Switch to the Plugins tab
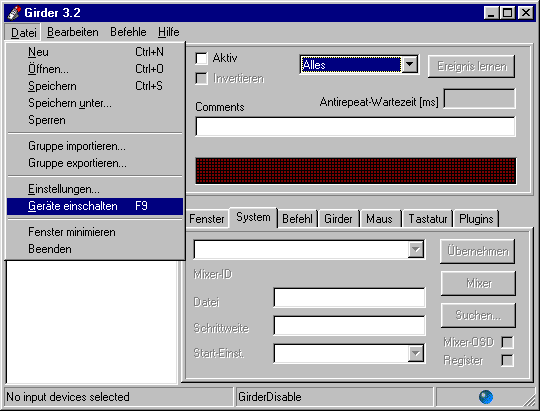Image resolution: width=540 pixels, height=411 pixels. (x=476, y=219)
